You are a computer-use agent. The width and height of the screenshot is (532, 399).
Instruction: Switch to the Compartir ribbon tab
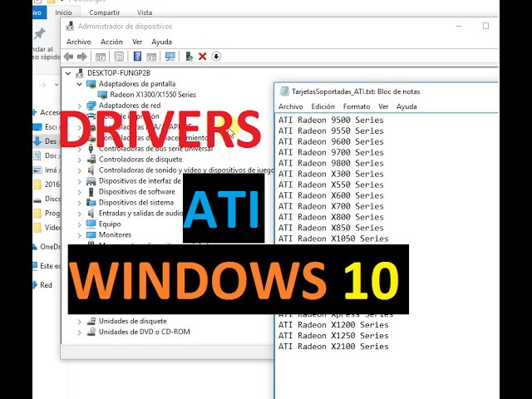104,12
